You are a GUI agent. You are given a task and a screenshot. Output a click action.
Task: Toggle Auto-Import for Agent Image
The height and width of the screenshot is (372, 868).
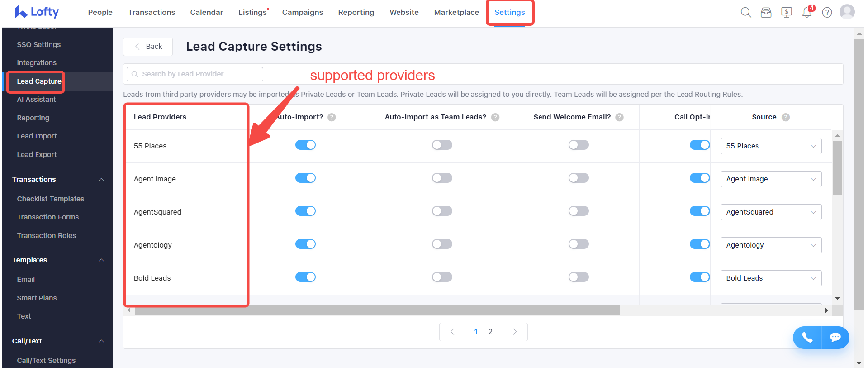305,178
